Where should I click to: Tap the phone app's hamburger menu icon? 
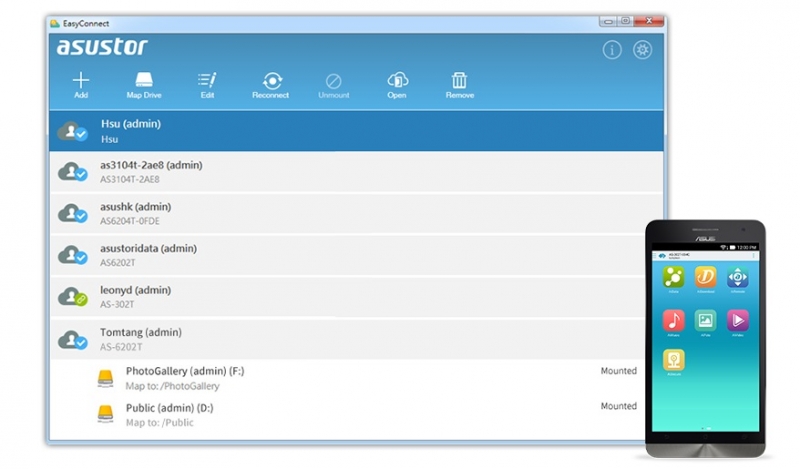coord(656,255)
